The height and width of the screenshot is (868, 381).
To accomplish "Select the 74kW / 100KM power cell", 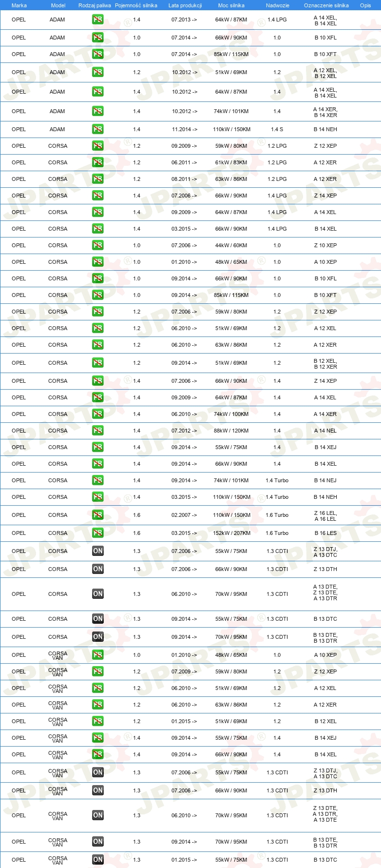I will (232, 414).
